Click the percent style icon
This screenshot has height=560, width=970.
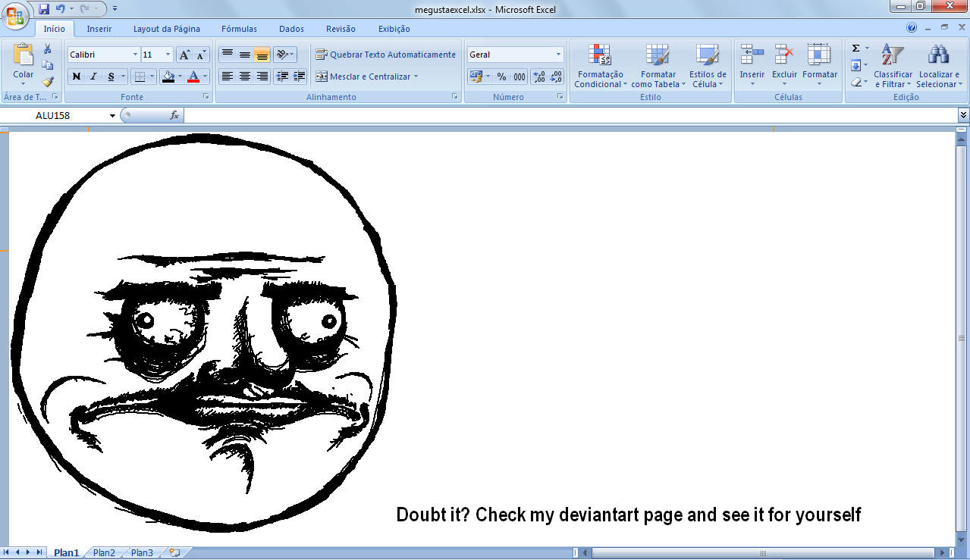click(501, 77)
